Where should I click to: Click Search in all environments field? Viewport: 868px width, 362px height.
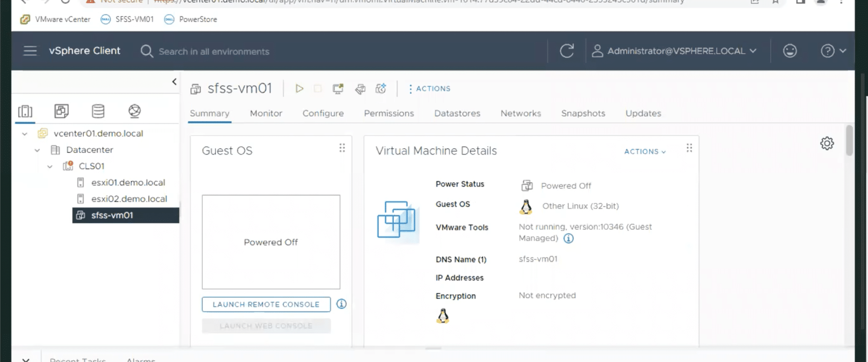(x=214, y=52)
